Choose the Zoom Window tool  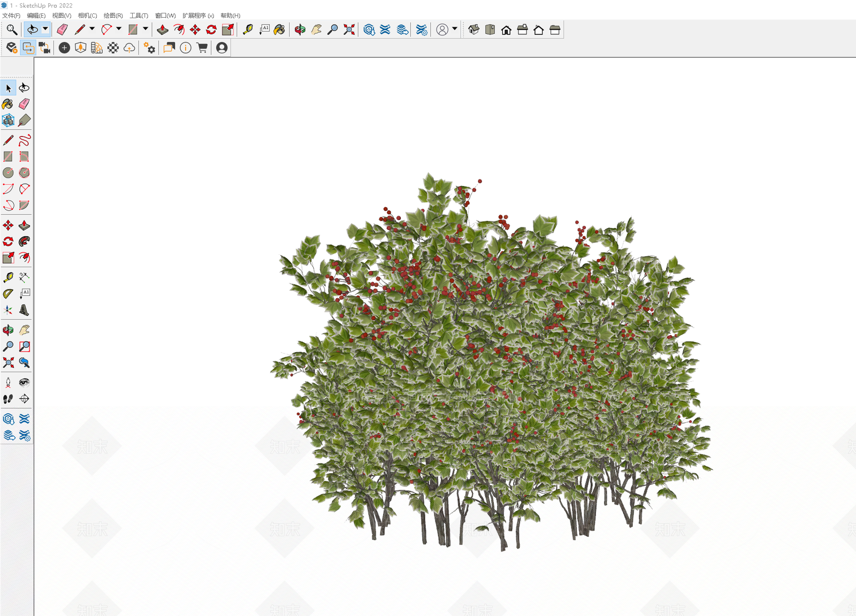coord(25,346)
